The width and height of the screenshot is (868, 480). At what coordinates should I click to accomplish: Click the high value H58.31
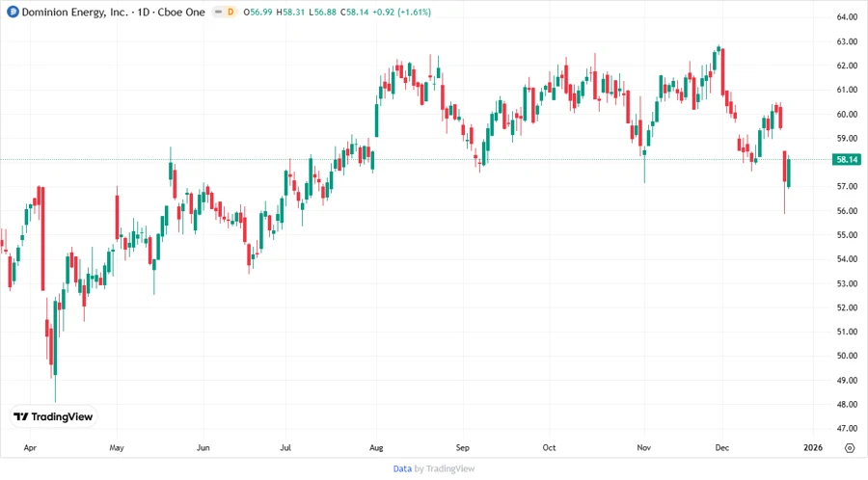[x=290, y=12]
